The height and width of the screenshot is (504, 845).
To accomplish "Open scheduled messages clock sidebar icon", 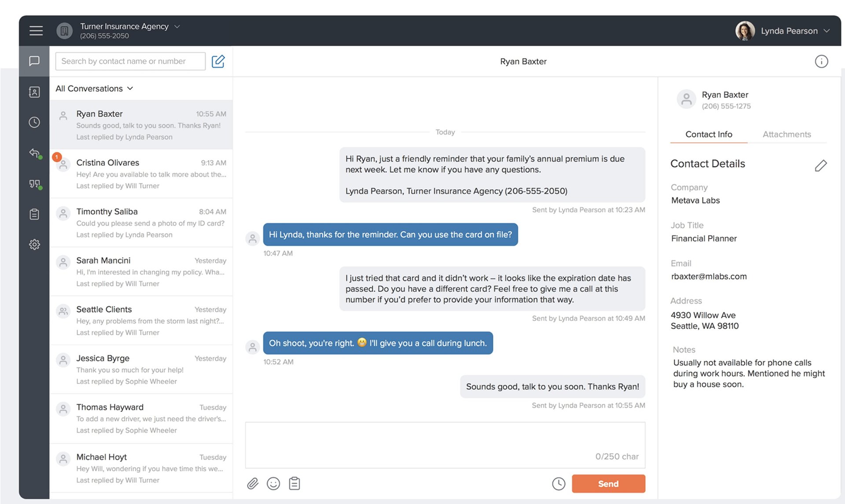I will [x=34, y=122].
